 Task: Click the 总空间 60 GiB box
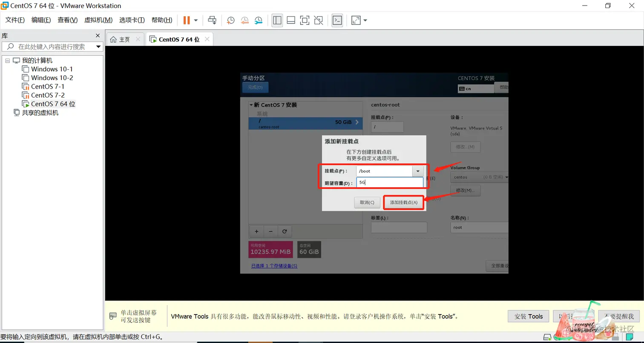(309, 250)
